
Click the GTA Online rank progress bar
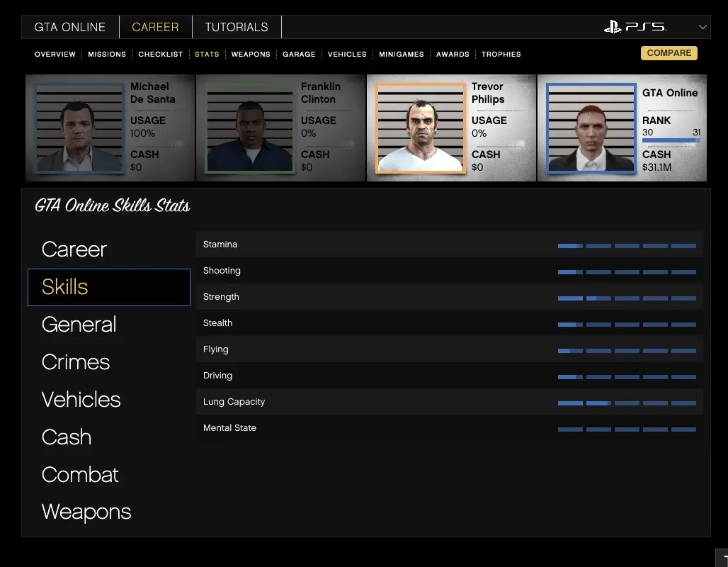coord(671,140)
